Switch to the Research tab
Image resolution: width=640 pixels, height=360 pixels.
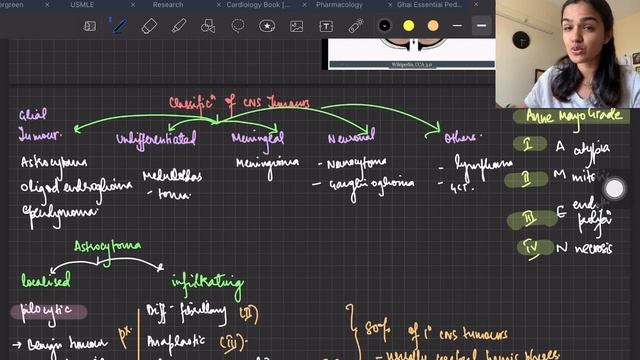(x=168, y=4)
